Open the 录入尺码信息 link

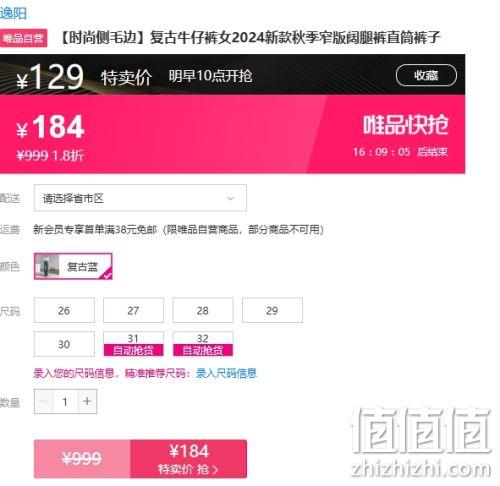point(226,373)
